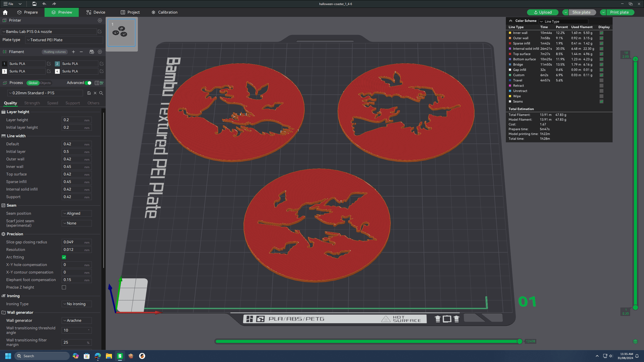This screenshot has width=644, height=362.
Task: Click the Upload button
Action: coord(543,12)
